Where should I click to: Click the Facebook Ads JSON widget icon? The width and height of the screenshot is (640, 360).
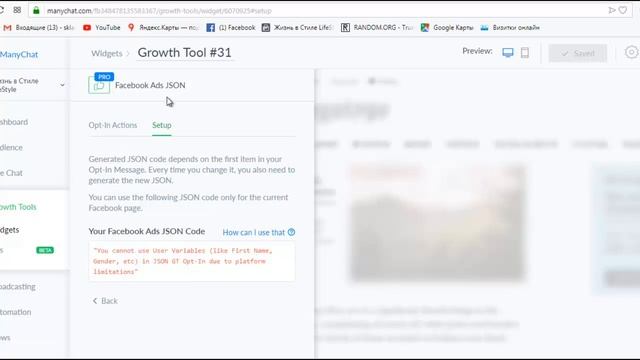click(x=99, y=85)
